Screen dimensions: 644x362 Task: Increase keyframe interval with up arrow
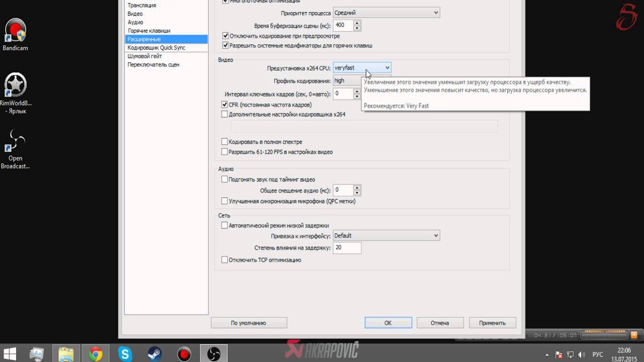coord(357,91)
